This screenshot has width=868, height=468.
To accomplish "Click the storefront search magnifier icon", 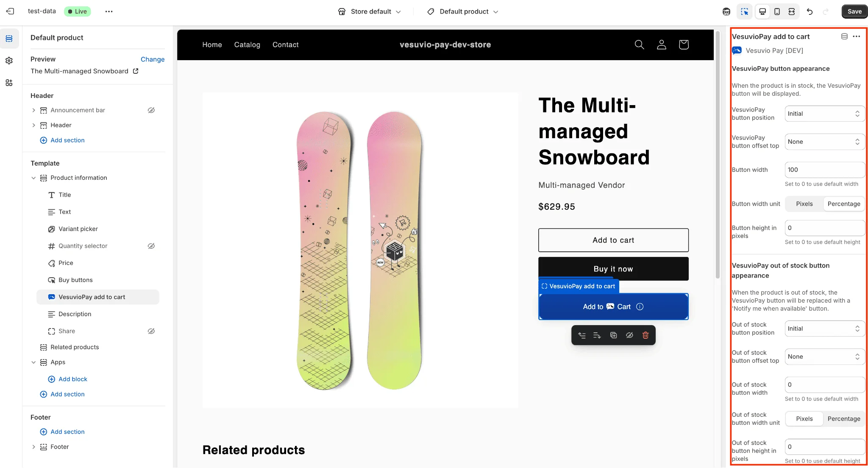I will [x=639, y=45].
